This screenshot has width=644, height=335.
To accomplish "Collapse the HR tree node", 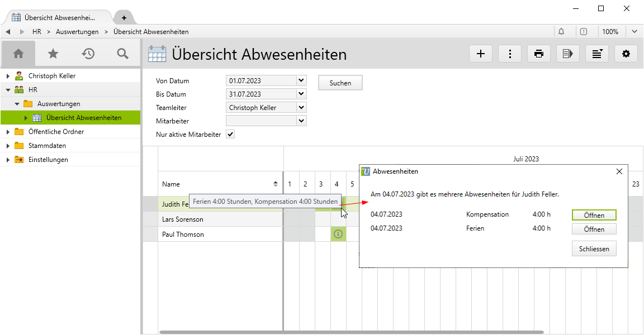I will click(8, 89).
